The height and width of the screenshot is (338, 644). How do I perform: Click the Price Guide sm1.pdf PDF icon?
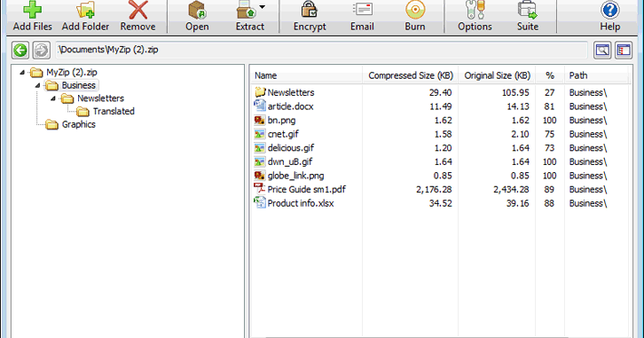[x=260, y=189]
